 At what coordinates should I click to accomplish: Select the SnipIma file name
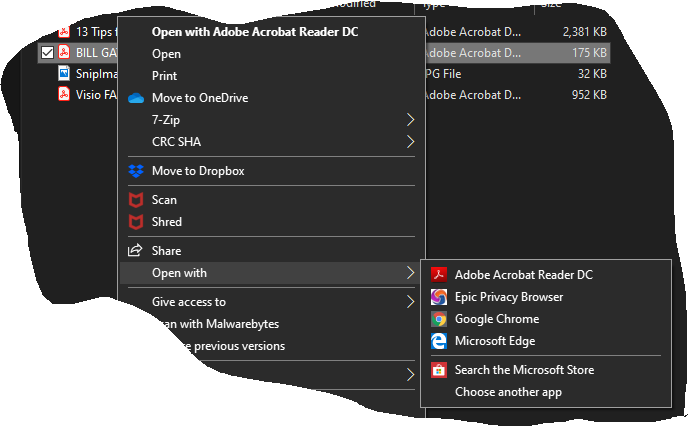click(x=97, y=74)
